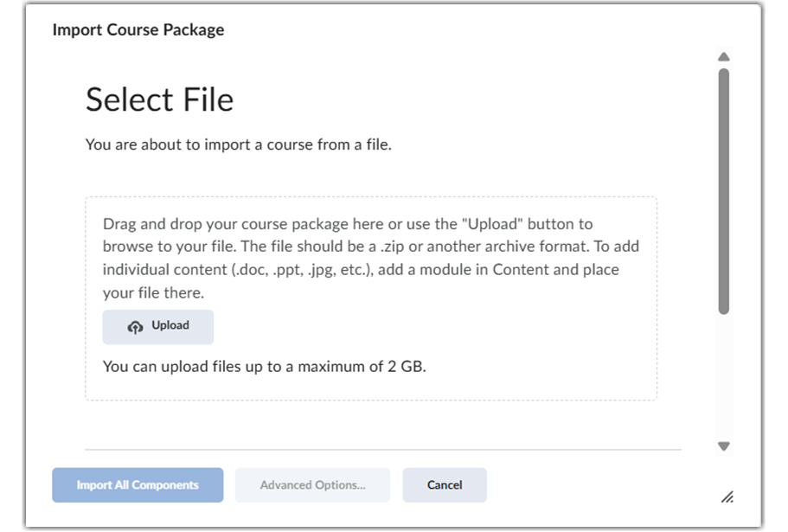Cancel the import dialog
The width and height of the screenshot is (788, 532).
[445, 484]
